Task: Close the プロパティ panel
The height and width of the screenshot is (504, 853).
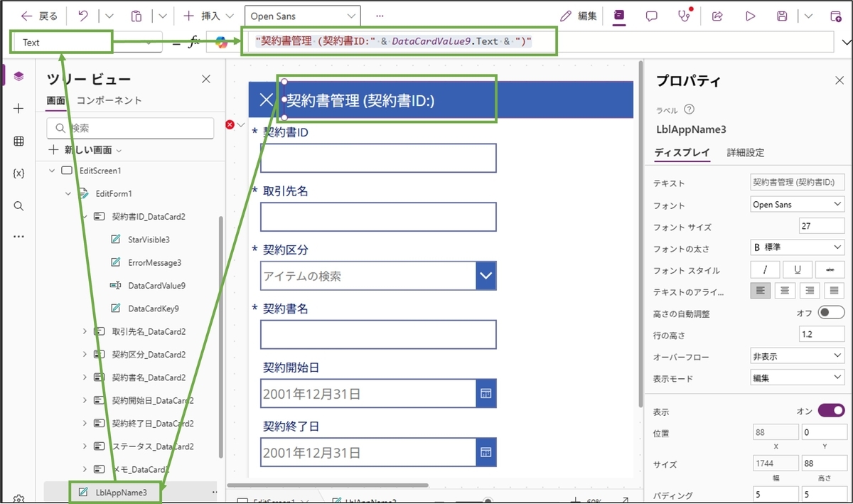Action: pos(839,80)
